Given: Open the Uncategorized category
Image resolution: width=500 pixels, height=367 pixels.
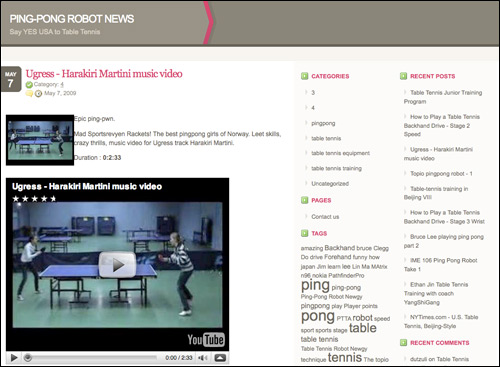Looking at the screenshot, I should point(330,184).
